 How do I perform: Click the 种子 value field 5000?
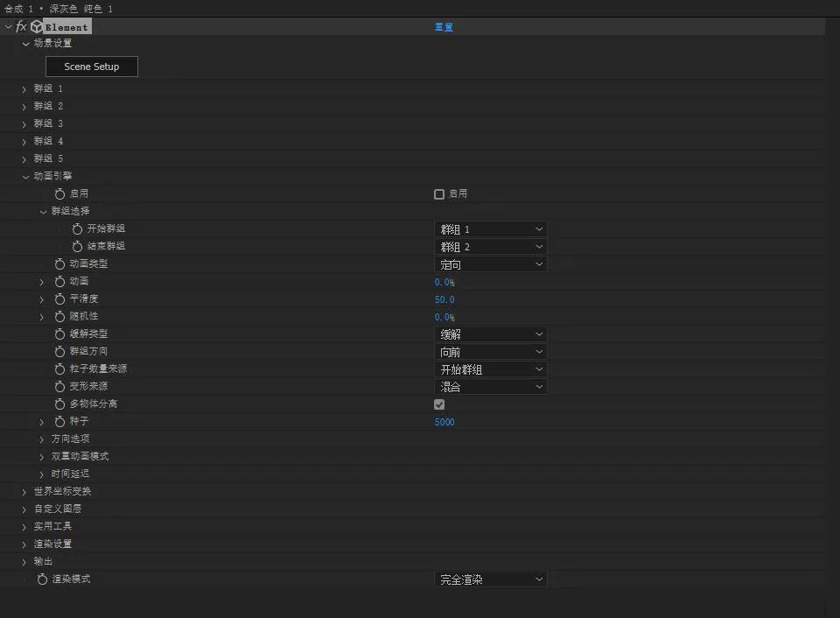coord(444,422)
